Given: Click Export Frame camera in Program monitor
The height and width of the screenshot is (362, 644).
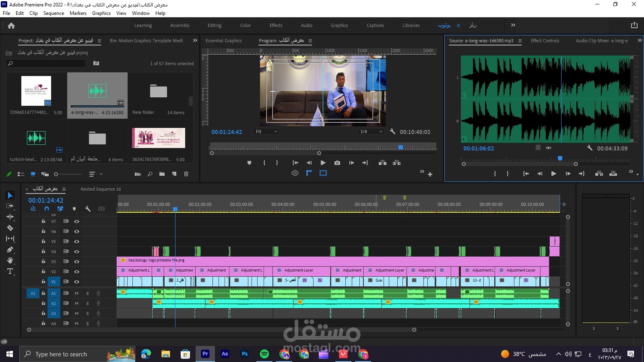Looking at the screenshot, I should (x=337, y=163).
